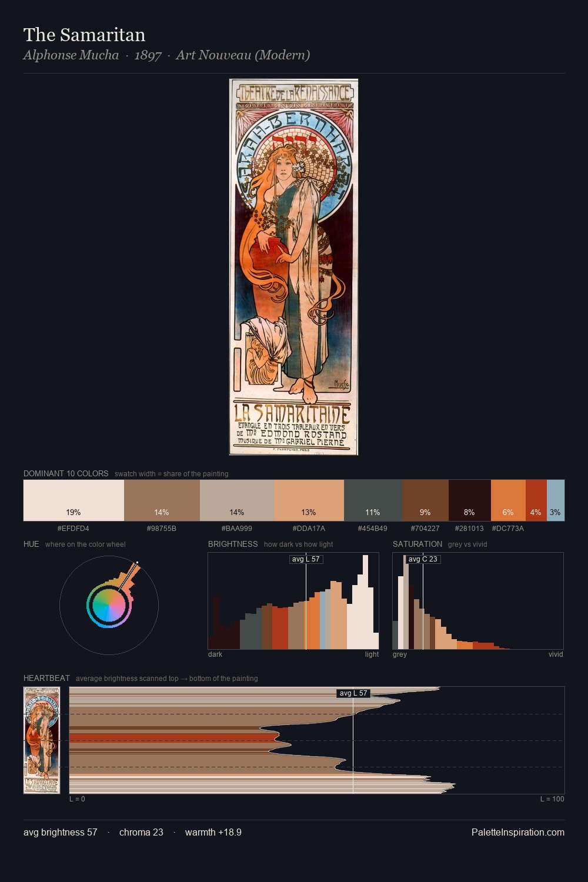The image size is (588, 882).
Task: Click the 'grey' saturation axis label
Action: 400,654
